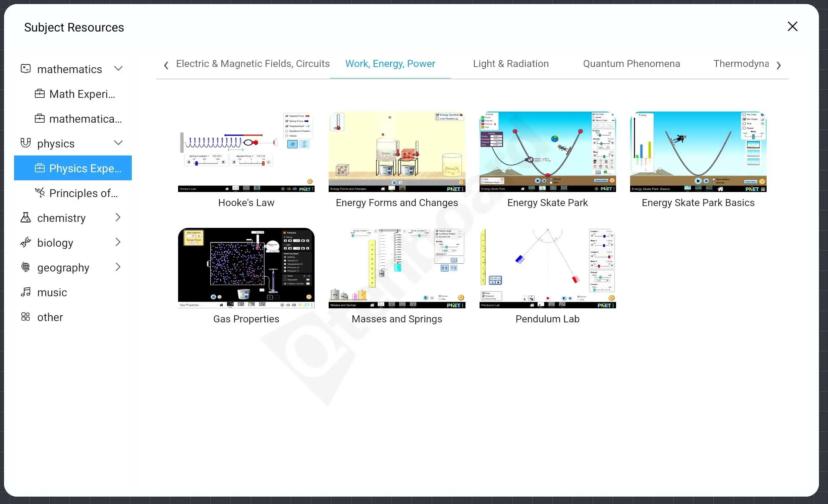The image size is (828, 504).
Task: Open the Pendulum Lab simulation thumbnail
Action: pos(547,268)
